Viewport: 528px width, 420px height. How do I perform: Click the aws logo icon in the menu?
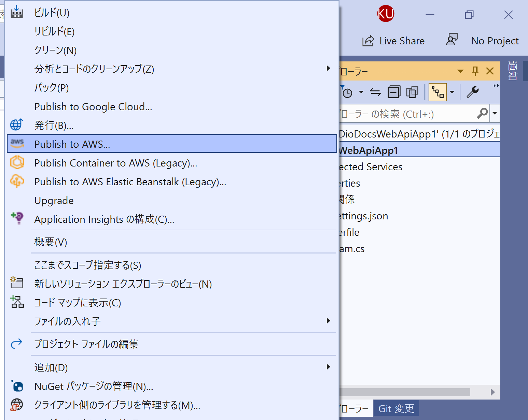click(x=17, y=143)
